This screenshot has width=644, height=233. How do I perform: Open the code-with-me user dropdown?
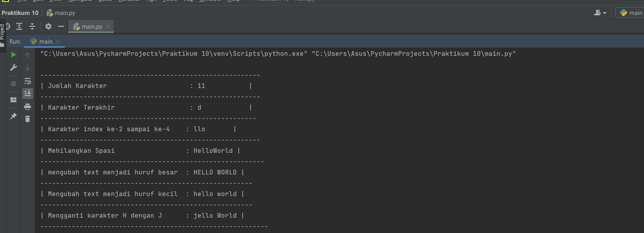[600, 13]
